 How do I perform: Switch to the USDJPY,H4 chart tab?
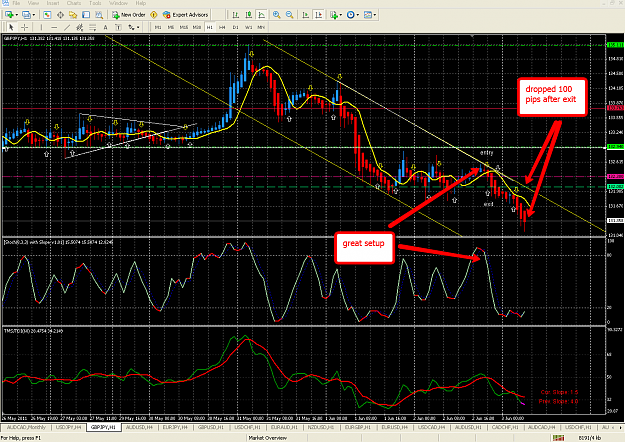click(x=69, y=427)
